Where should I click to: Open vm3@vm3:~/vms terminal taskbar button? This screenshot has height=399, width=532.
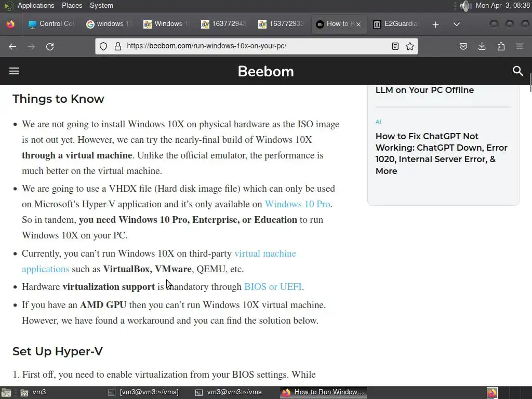[229, 393]
